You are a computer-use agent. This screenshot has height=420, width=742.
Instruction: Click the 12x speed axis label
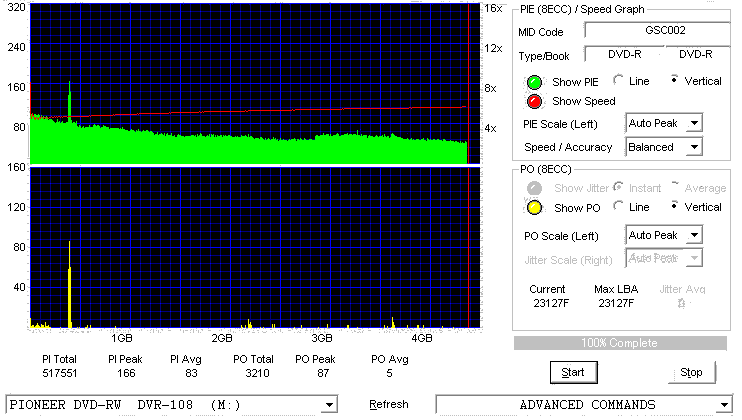(493, 48)
